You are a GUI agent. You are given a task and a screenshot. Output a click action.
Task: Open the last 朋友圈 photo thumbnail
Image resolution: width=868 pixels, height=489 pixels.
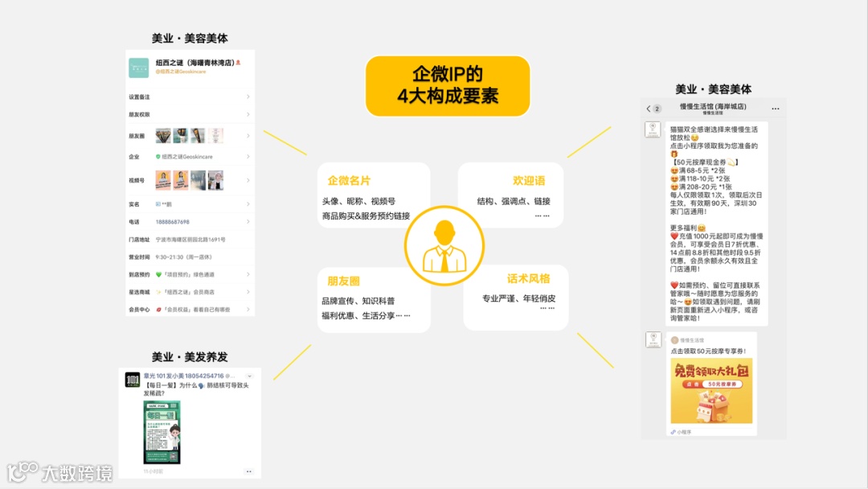215,136
